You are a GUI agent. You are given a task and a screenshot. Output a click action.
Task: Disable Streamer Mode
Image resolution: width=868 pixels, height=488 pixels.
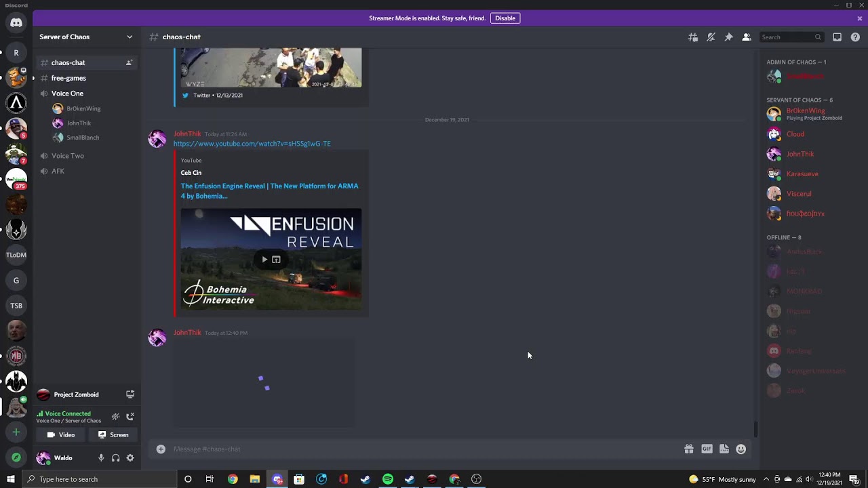pyautogui.click(x=505, y=18)
